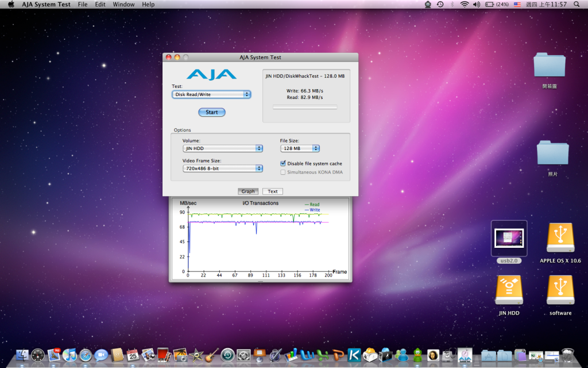Switch to the Text view tab
Screen dimensions: 588x368
[273, 191]
